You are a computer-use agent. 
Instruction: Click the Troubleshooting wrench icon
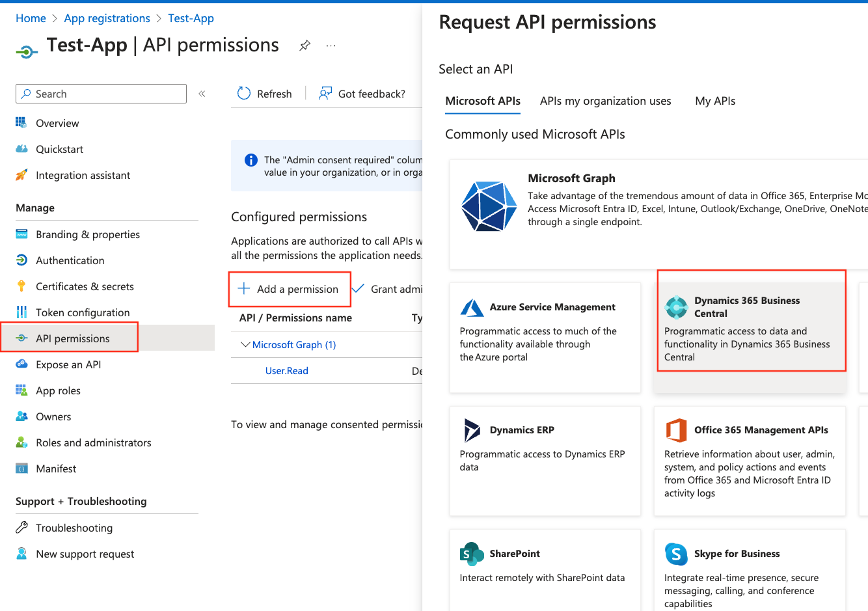[21, 528]
